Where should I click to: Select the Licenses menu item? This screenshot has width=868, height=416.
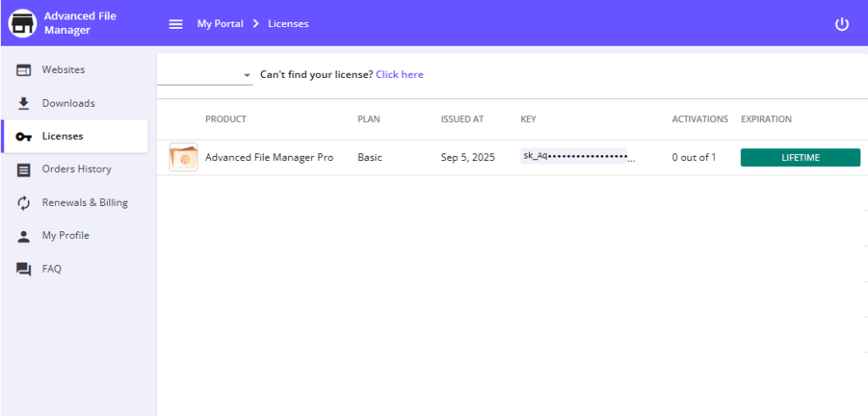(x=75, y=136)
